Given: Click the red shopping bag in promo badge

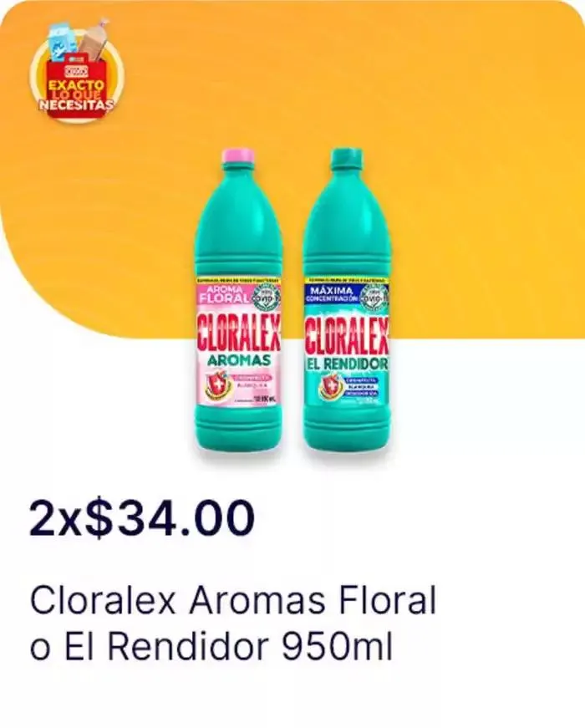Looking at the screenshot, I should 77,89.
